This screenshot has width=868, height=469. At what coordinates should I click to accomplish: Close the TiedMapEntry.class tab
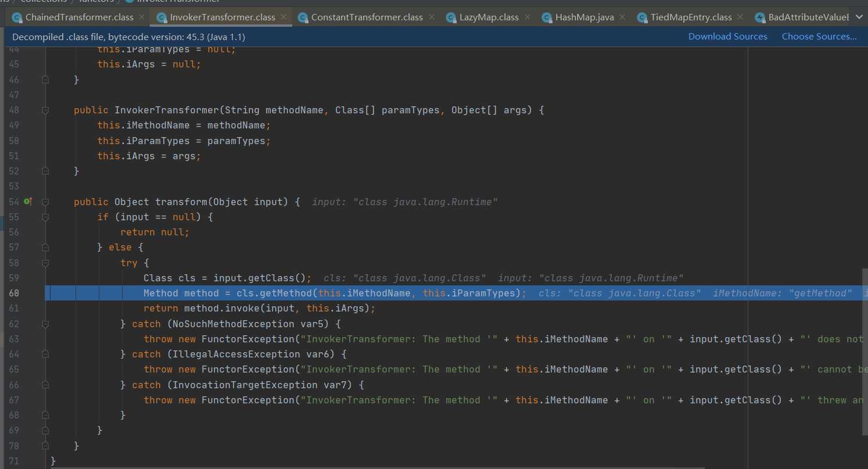[x=740, y=17]
